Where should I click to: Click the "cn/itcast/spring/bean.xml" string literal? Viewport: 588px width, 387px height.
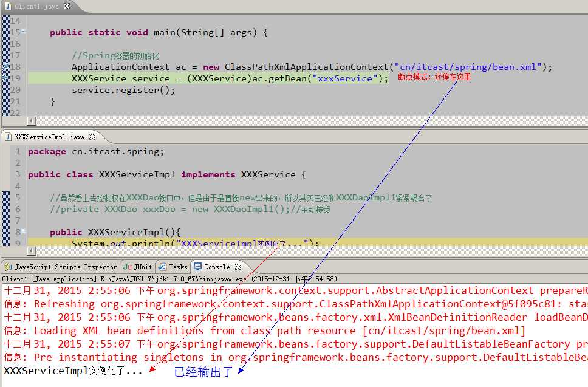click(x=468, y=67)
